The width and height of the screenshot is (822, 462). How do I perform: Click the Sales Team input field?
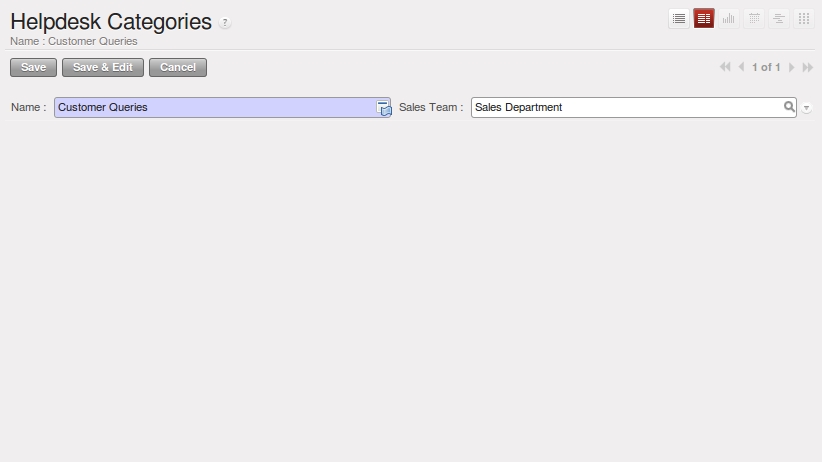(626, 107)
